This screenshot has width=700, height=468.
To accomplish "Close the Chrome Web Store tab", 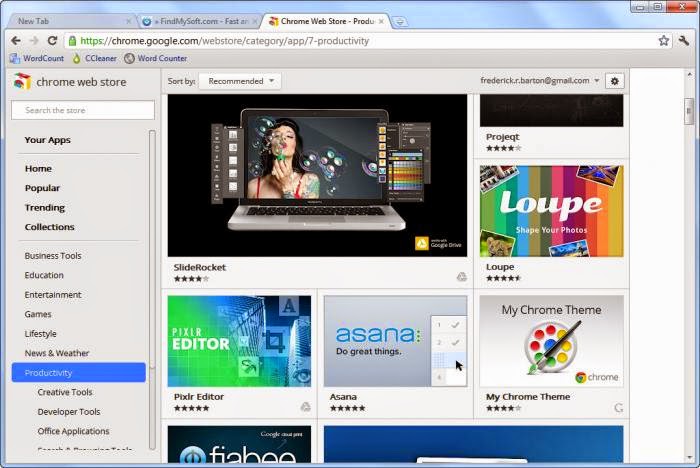I will (x=381, y=21).
